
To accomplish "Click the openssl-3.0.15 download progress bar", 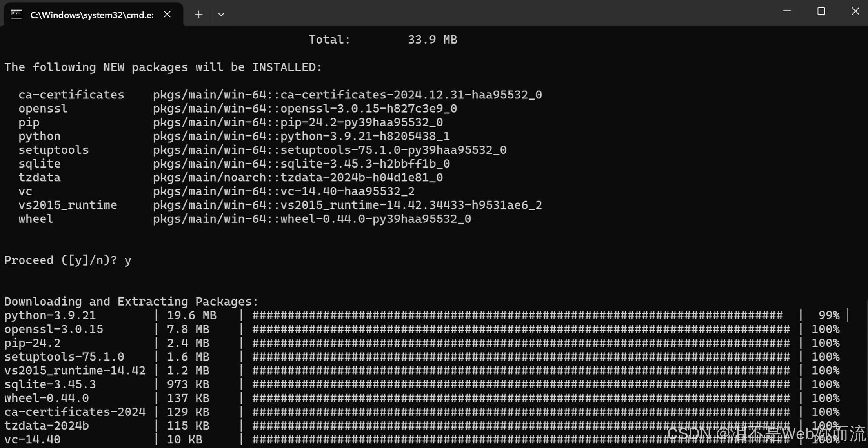I will click(520, 329).
